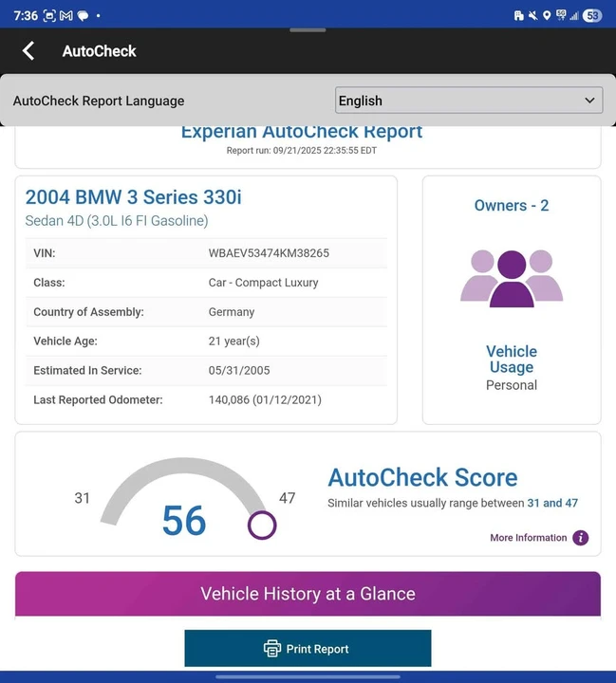Click the 2004 BMW 3 Series 330i heading

(x=133, y=197)
